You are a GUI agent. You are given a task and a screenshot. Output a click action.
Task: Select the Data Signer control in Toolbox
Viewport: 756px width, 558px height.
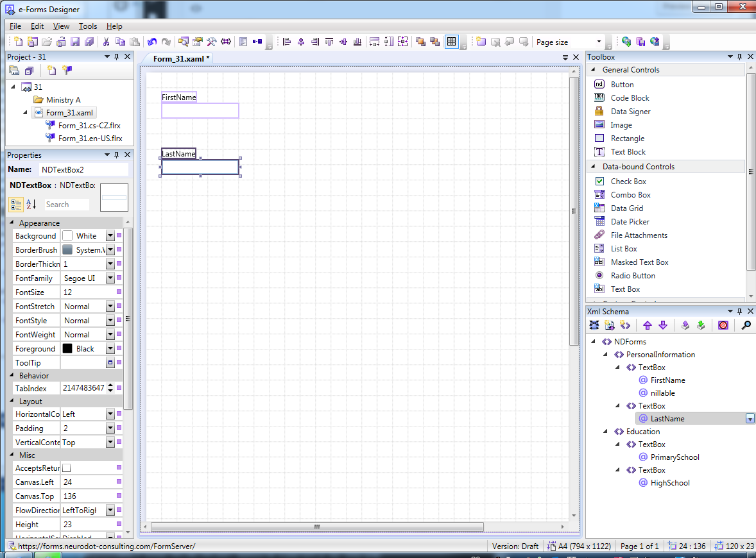click(630, 112)
